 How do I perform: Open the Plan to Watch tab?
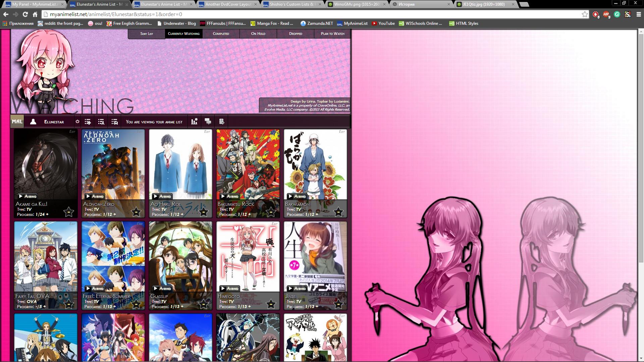[332, 34]
